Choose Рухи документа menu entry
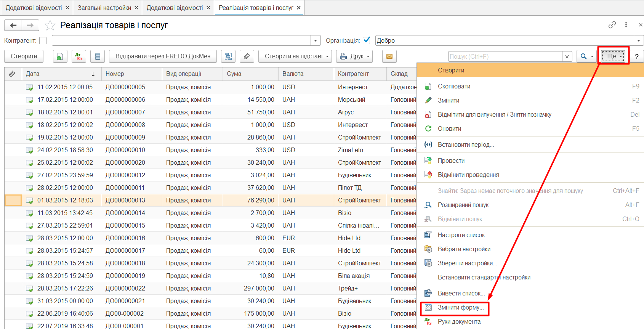 (x=530, y=321)
